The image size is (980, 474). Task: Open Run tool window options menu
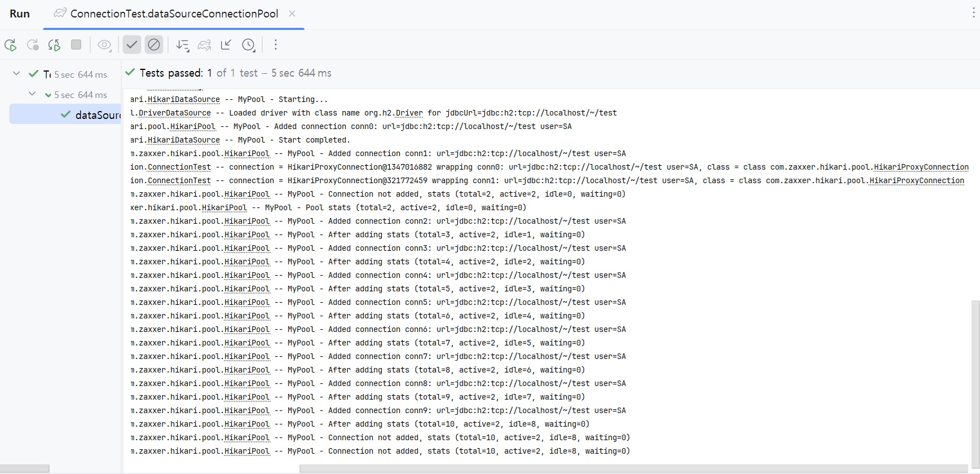point(973,14)
